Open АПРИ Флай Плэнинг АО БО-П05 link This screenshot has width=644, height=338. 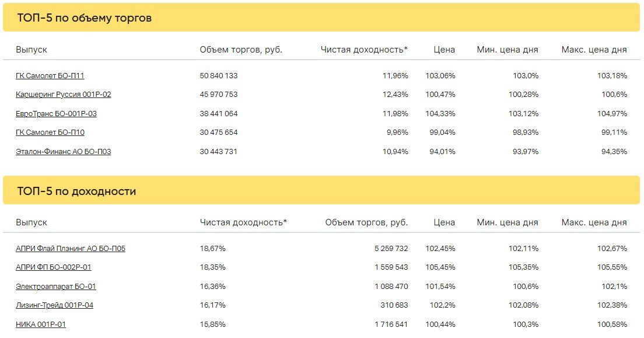point(70,248)
